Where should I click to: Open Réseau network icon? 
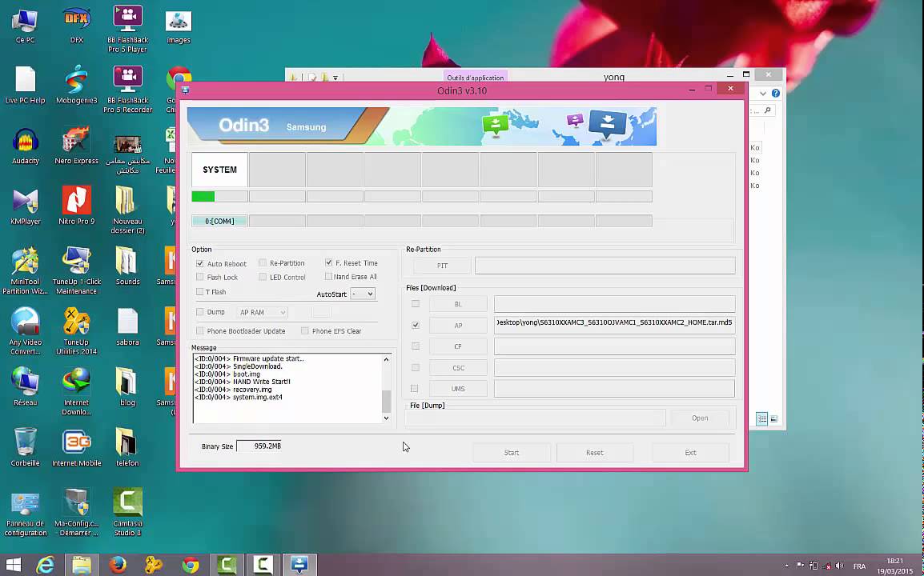pos(26,387)
